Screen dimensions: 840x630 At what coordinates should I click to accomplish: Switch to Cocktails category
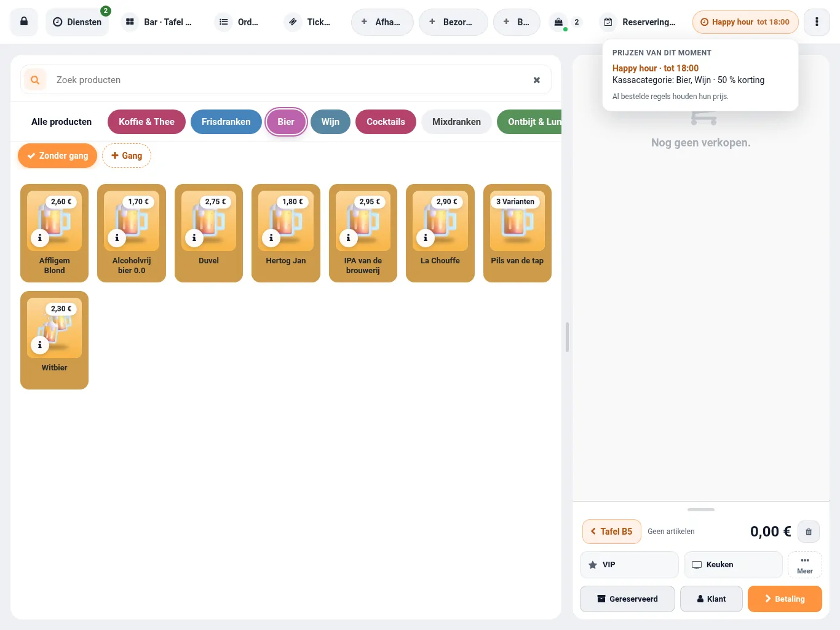coord(386,122)
